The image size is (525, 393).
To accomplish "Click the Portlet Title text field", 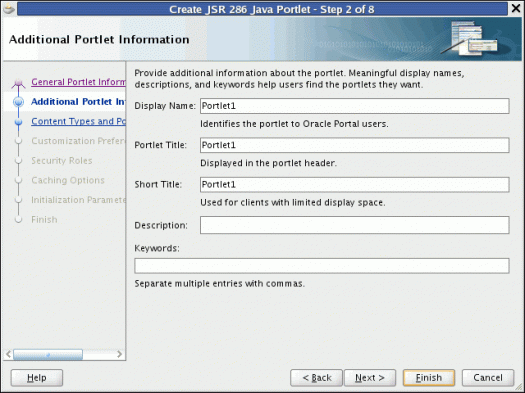I will pos(355,145).
